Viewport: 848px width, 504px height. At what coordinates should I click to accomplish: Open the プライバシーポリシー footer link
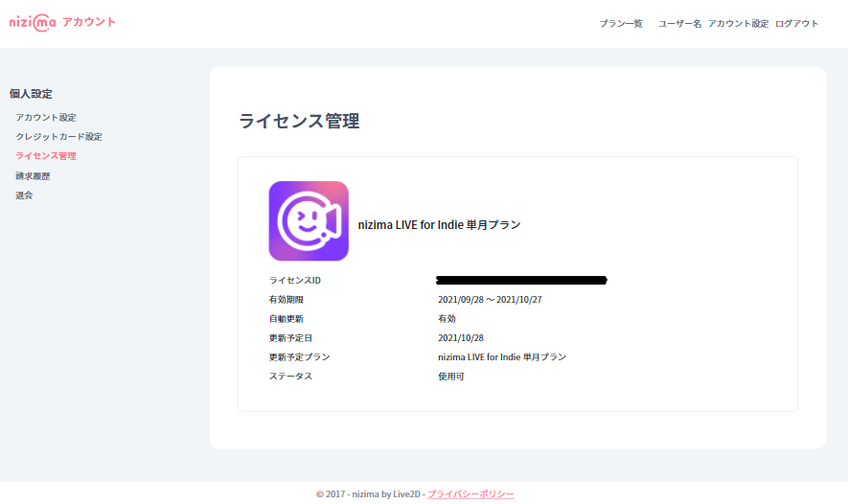click(x=470, y=493)
